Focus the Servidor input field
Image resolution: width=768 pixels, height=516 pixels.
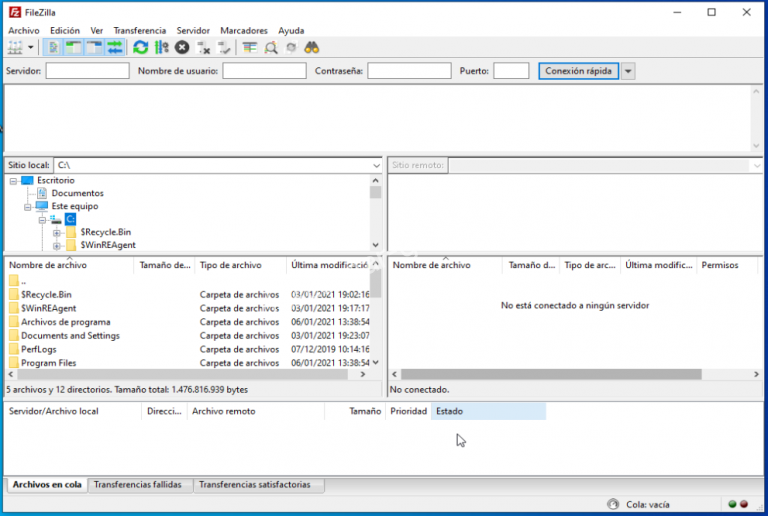[x=88, y=71]
